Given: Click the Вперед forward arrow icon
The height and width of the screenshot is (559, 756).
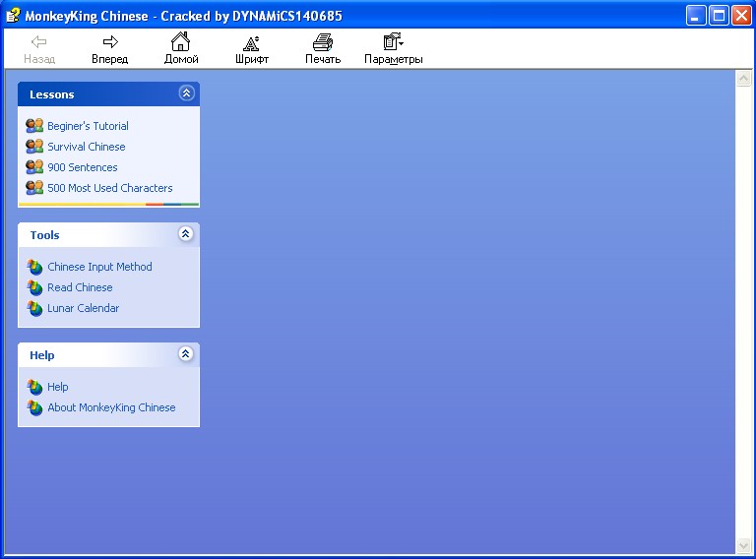Looking at the screenshot, I should pyautogui.click(x=110, y=42).
